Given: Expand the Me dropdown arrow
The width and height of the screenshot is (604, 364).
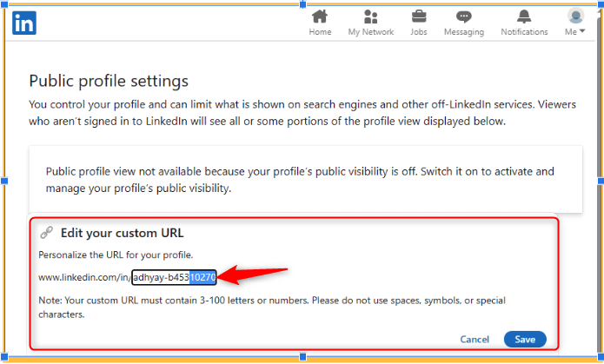Looking at the screenshot, I should tap(582, 31).
